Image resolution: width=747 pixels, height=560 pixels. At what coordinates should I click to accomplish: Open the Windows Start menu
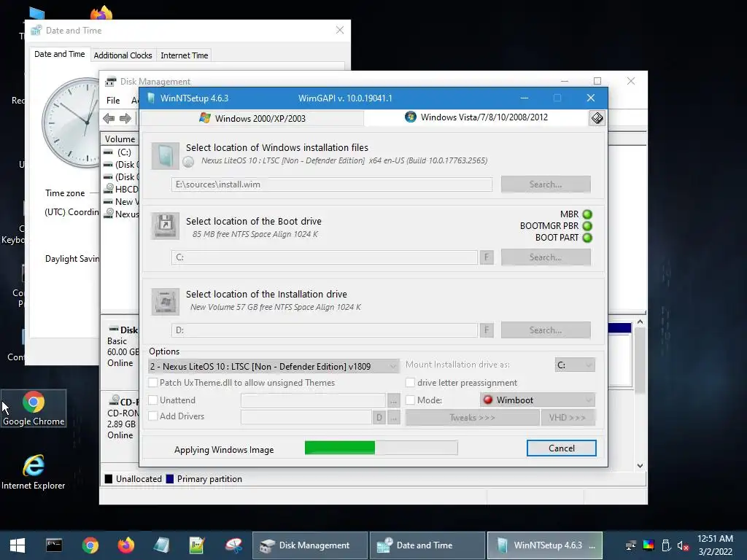(18, 545)
